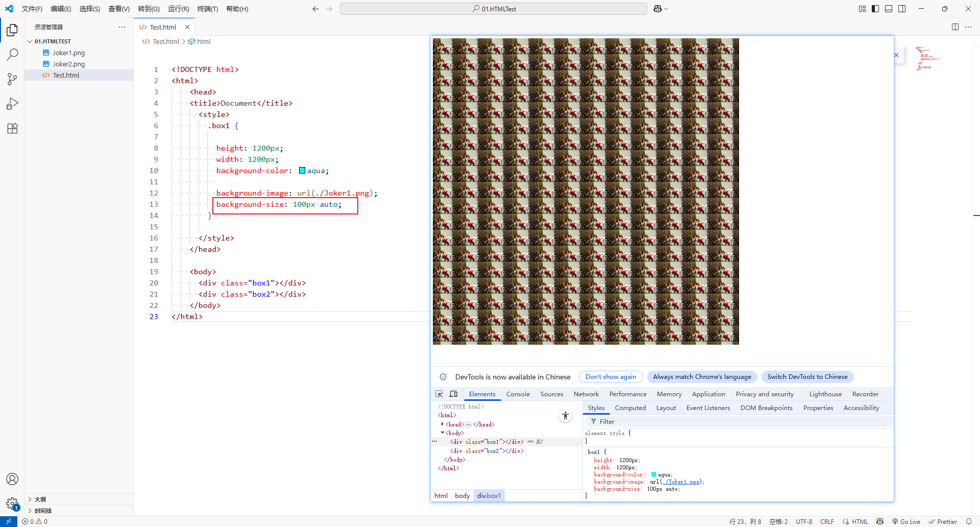
Task: Click the aqua color swatch in code editor
Action: tap(302, 171)
